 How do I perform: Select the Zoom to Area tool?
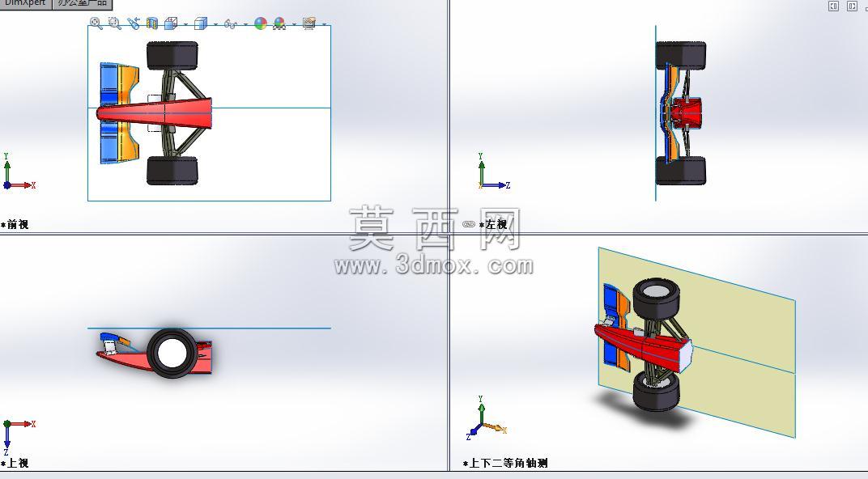(x=115, y=23)
